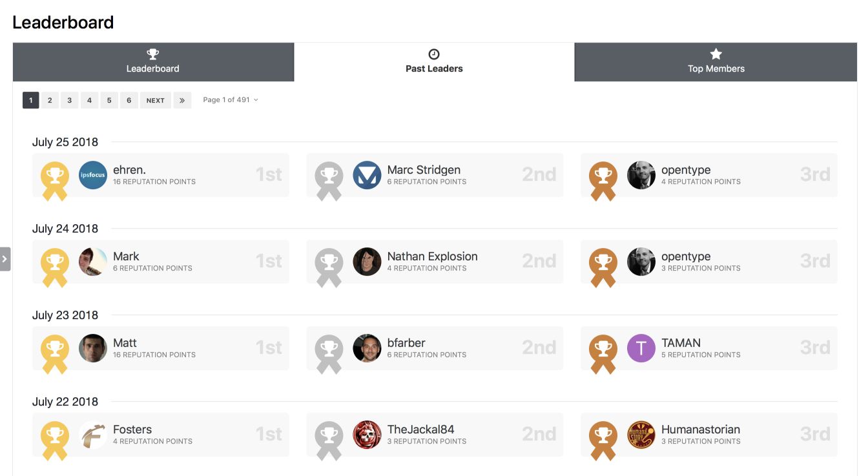Open Matt's profile name link
Image resolution: width=868 pixels, height=476 pixels.
click(x=125, y=343)
